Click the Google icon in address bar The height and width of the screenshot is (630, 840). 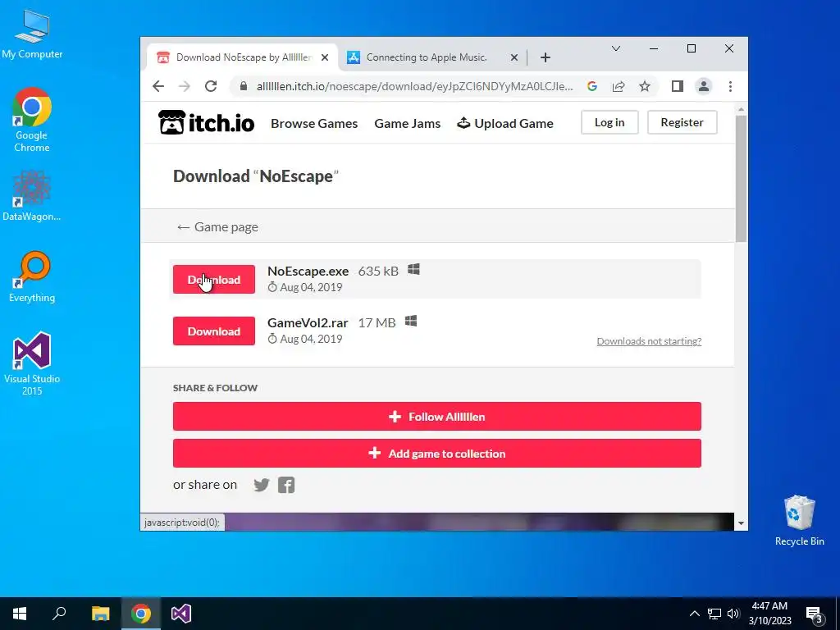[592, 86]
